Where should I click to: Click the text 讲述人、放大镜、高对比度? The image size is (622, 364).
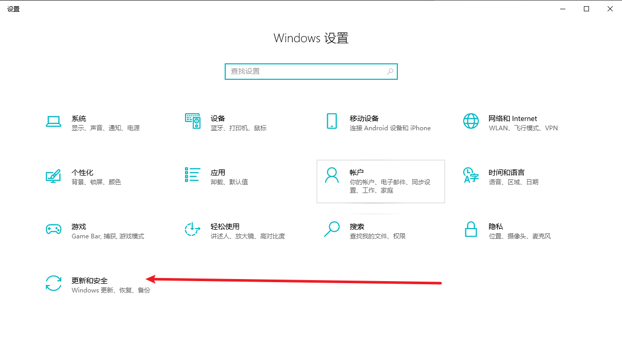[248, 236]
